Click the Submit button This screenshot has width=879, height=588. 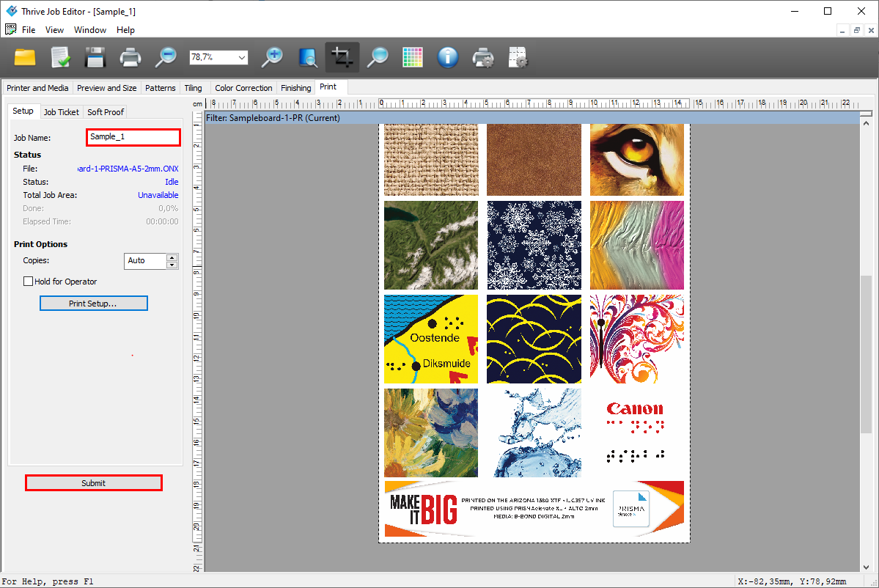click(94, 483)
